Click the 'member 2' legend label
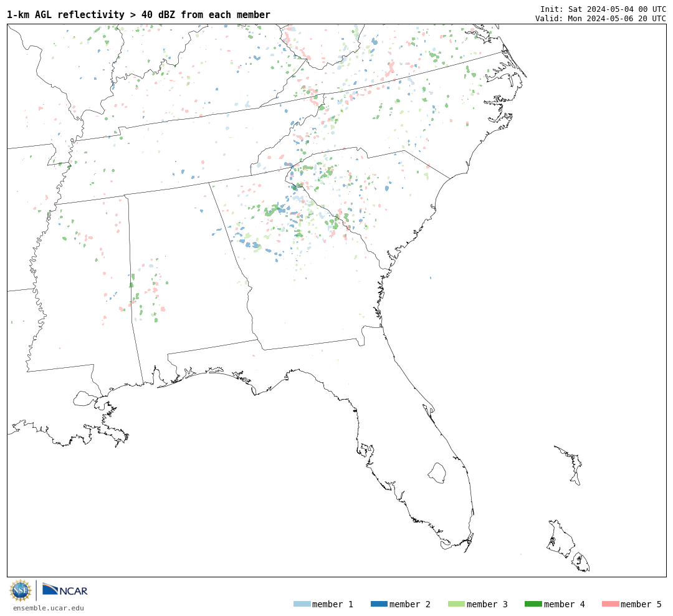Screen dimensions: 673x616 click(410, 604)
